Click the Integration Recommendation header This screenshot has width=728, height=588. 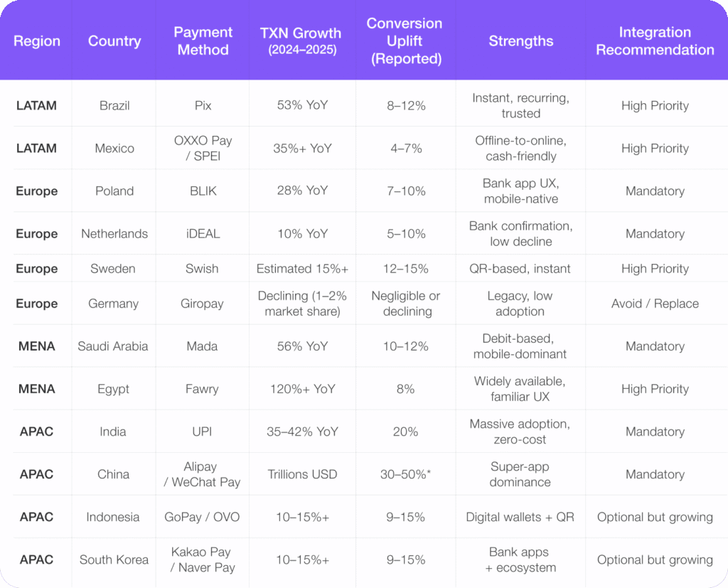pyautogui.click(x=655, y=41)
